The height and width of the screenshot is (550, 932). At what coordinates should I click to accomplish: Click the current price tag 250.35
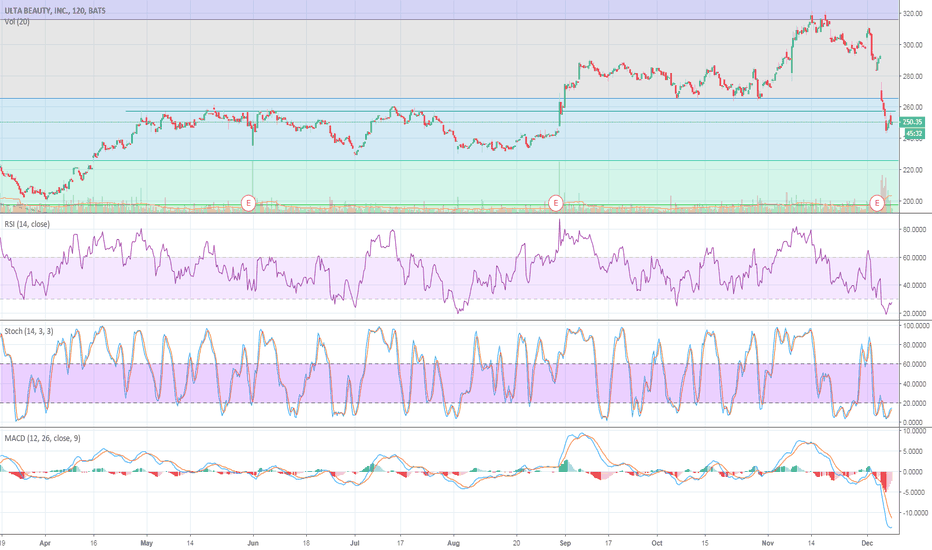[x=912, y=122]
